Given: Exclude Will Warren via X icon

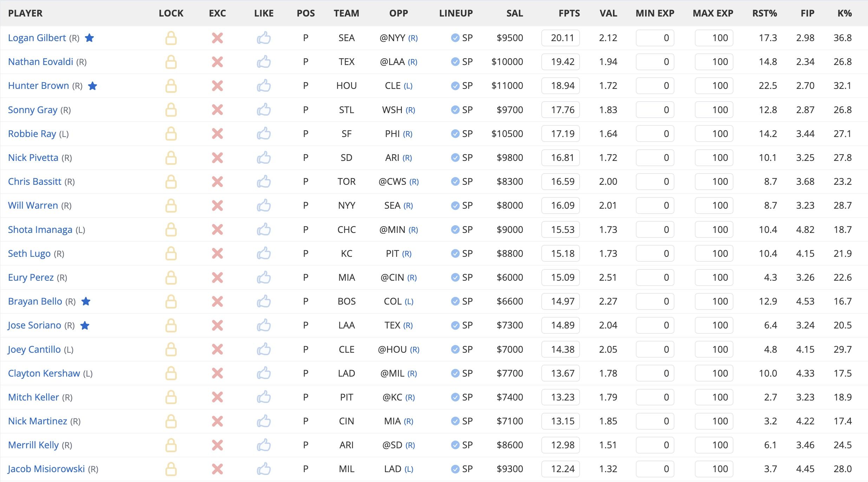Looking at the screenshot, I should pos(217,206).
